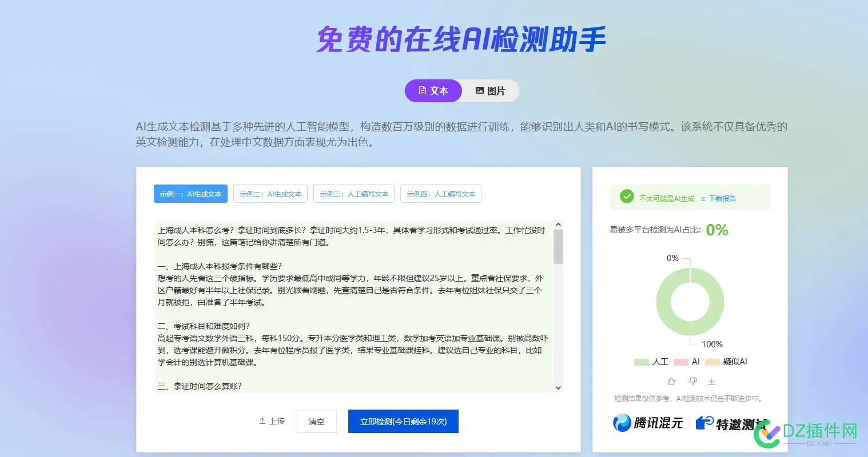Select the 文本 text detection tab

coord(433,90)
